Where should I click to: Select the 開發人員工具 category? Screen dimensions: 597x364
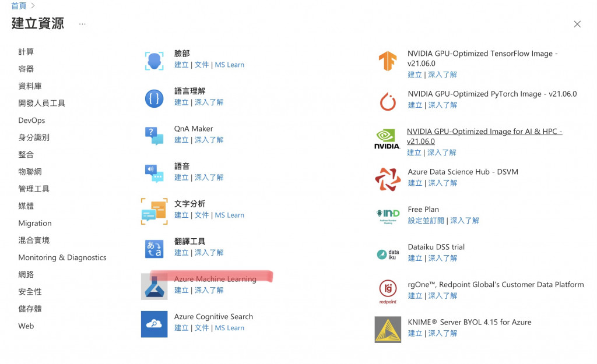(x=41, y=103)
